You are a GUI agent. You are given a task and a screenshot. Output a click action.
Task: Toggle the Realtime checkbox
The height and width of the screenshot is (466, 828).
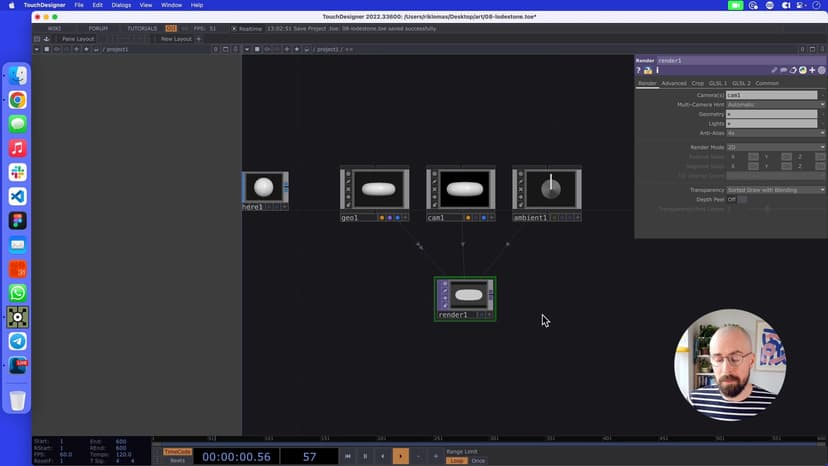234,28
